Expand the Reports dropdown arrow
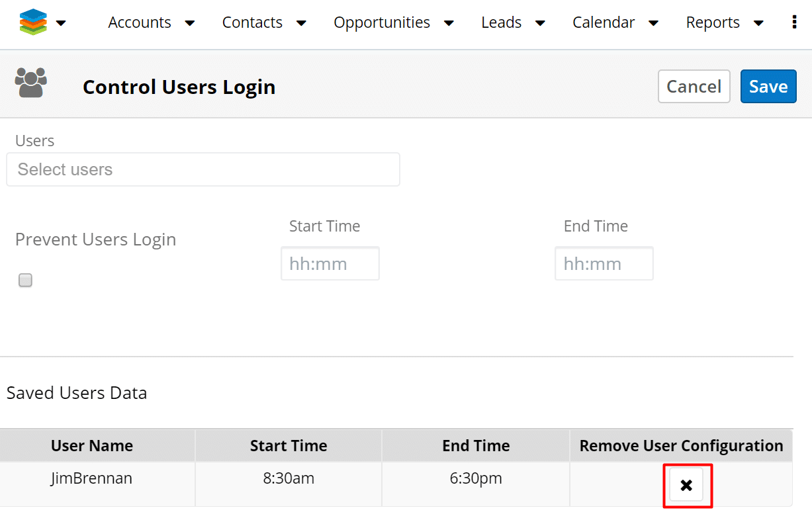This screenshot has width=812, height=522. [758, 22]
